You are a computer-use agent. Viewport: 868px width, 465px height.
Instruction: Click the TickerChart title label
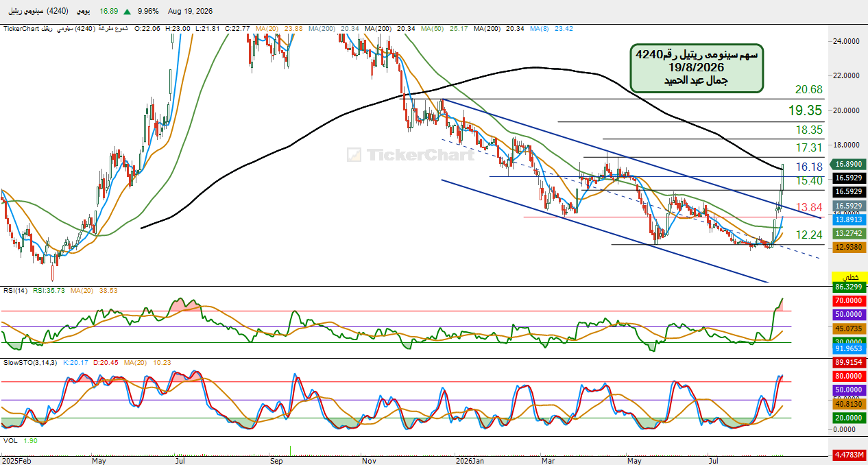tap(21, 29)
